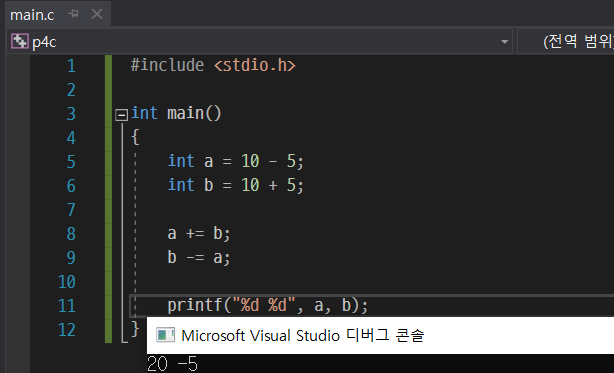Click the 'int b = 10 + 5;' line
Image resolution: width=614 pixels, height=373 pixels.
(x=235, y=185)
